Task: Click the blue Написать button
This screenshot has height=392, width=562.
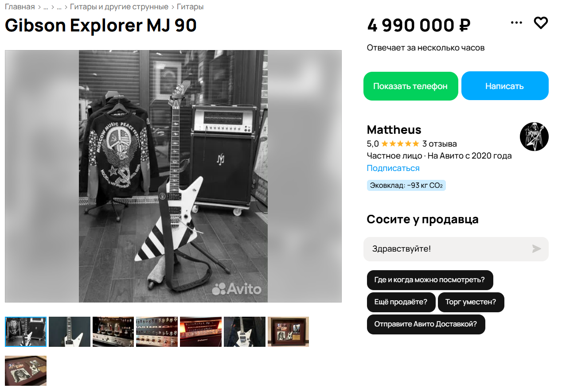Action: [505, 86]
